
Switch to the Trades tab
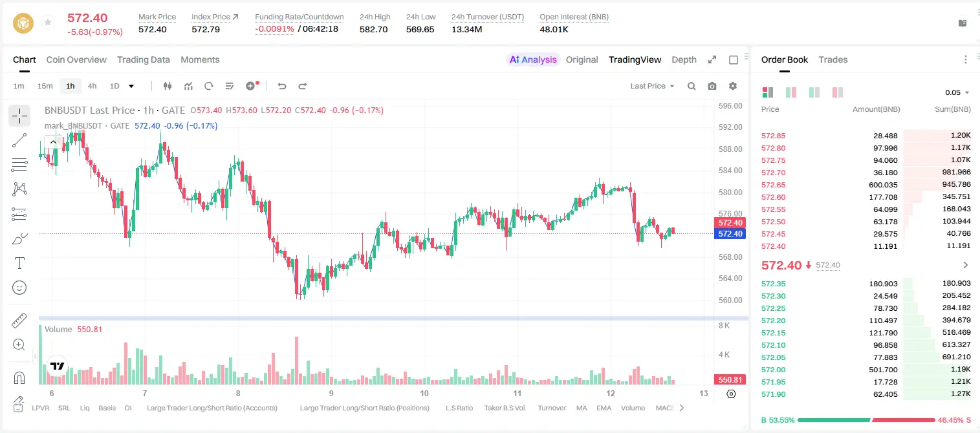pyautogui.click(x=833, y=59)
